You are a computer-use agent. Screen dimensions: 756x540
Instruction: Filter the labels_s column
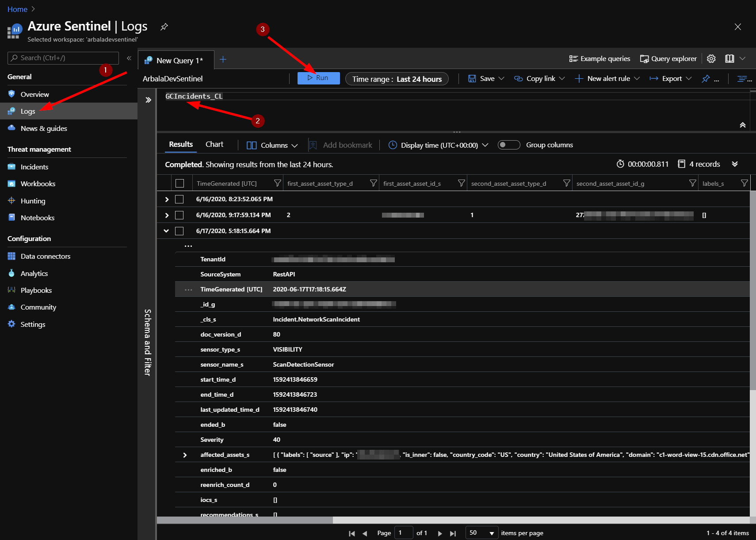click(x=745, y=183)
